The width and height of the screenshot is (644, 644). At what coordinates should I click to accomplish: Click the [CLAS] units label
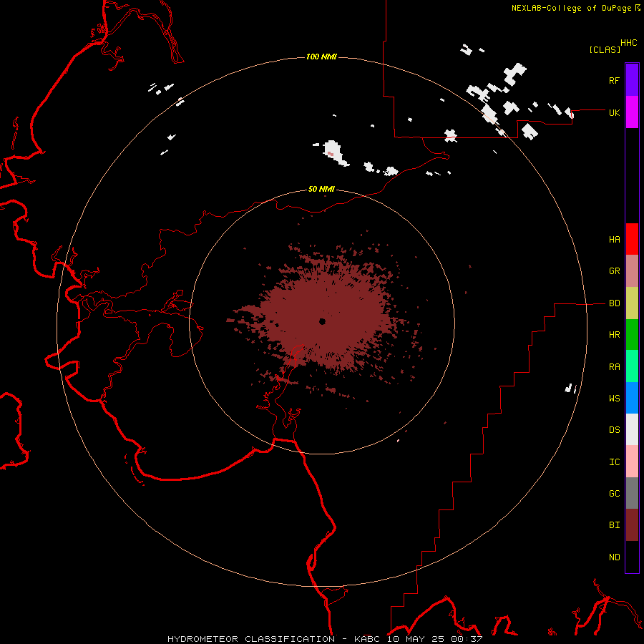(x=605, y=49)
